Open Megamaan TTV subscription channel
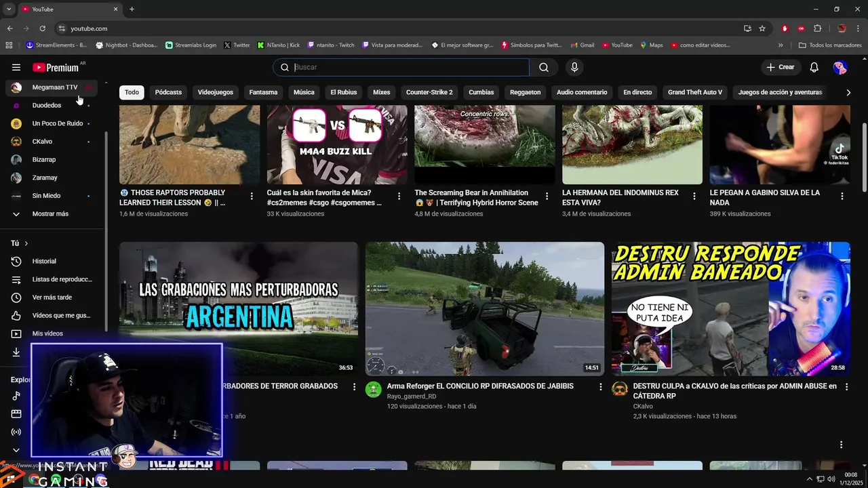Image resolution: width=868 pixels, height=488 pixels. [x=53, y=87]
